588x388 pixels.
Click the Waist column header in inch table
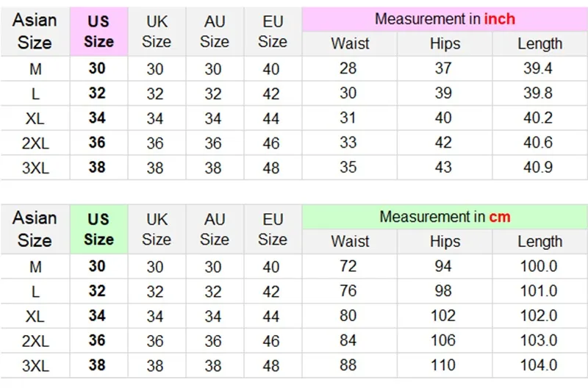tap(350, 44)
